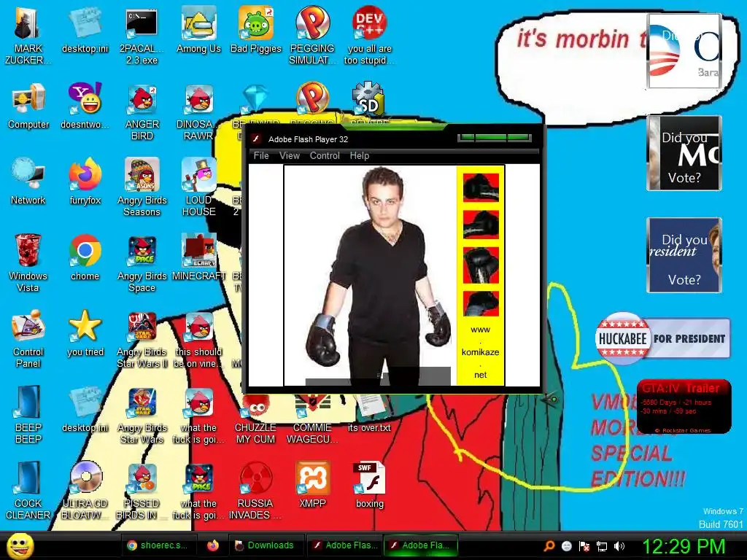This screenshot has width=747, height=560.
Task: Switch to first Adobe Flash taskbar button
Action: [344, 545]
